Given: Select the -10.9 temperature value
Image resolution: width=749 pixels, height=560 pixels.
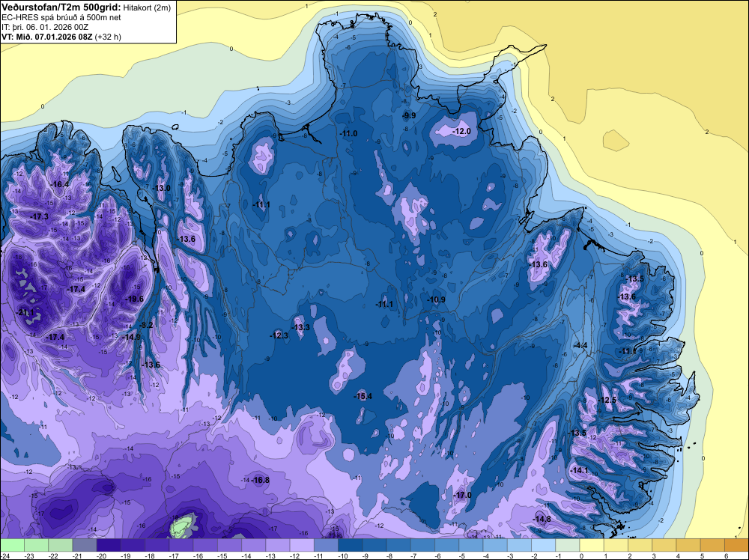Looking at the screenshot, I should tap(437, 299).
